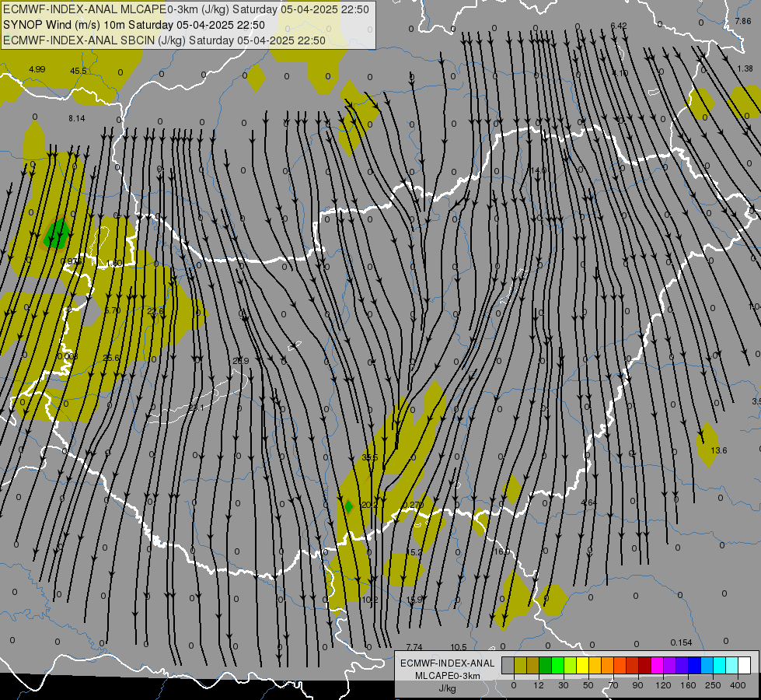The height and width of the screenshot is (700, 761).
Task: Click the map value '23.1'
Action: [x=196, y=408]
